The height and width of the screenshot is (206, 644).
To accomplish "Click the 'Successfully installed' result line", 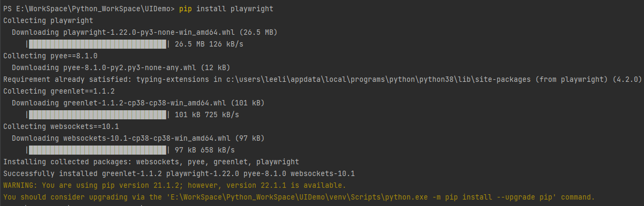I will coord(179,173).
